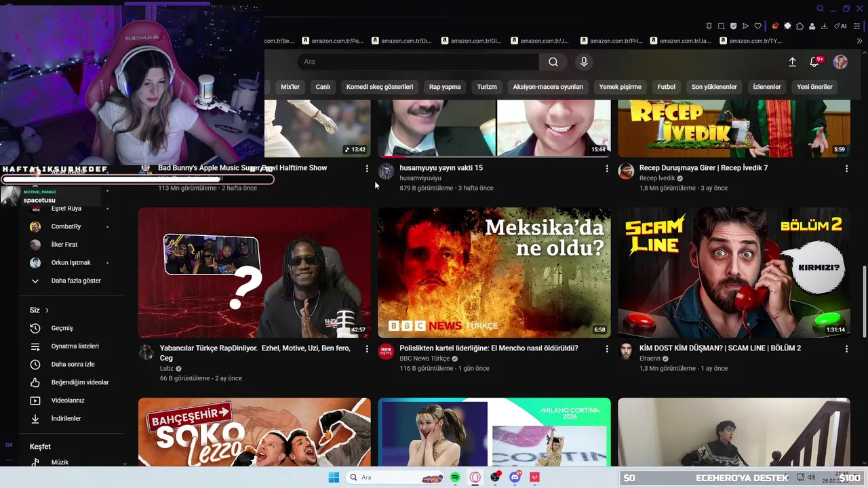Select the Turizm filter chip

pos(487,87)
